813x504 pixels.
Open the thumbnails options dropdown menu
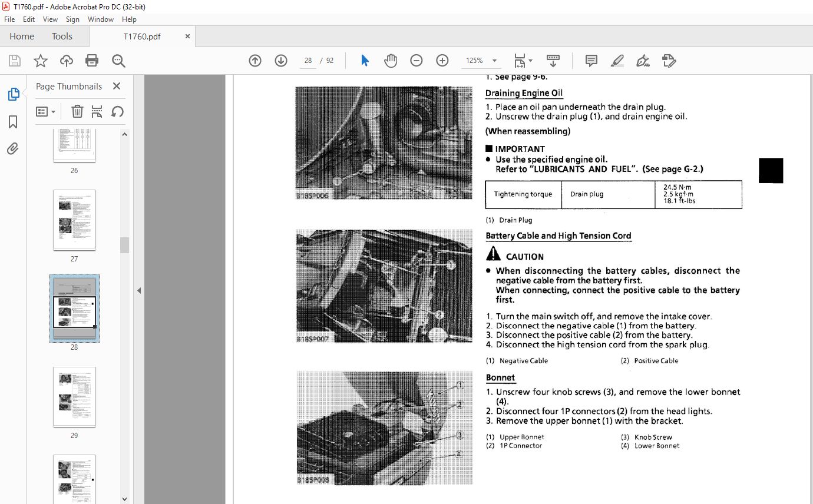(45, 111)
